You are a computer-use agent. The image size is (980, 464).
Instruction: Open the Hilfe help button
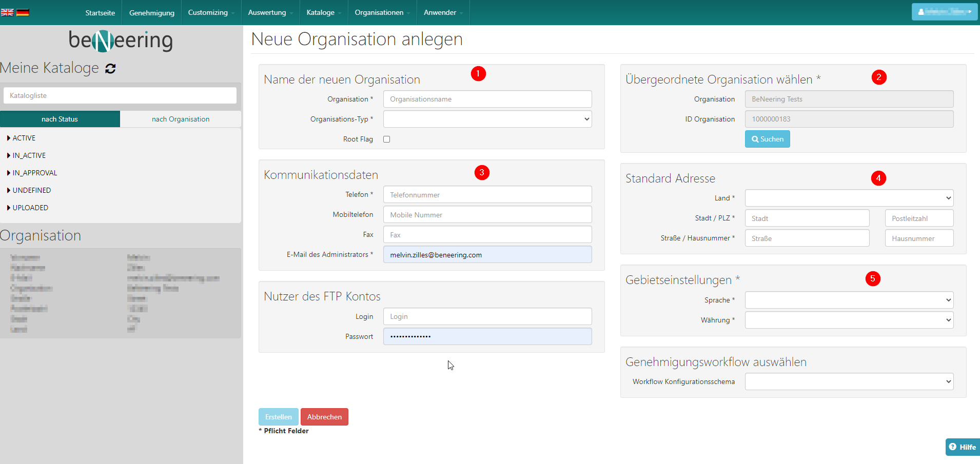coord(962,447)
